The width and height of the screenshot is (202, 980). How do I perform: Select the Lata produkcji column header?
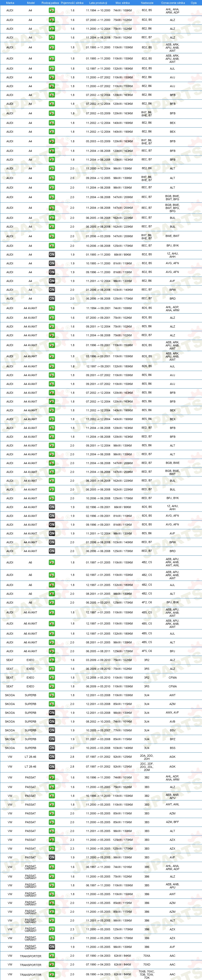point(96,3)
